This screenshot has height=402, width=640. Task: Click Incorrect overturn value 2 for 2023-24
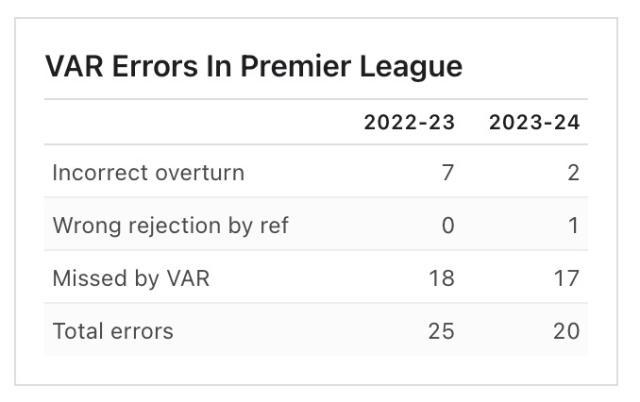(573, 173)
